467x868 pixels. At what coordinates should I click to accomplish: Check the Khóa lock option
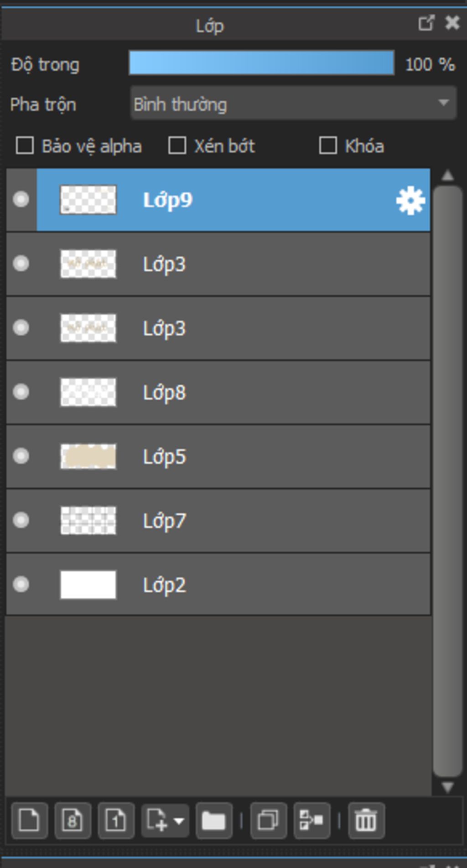[x=328, y=146]
